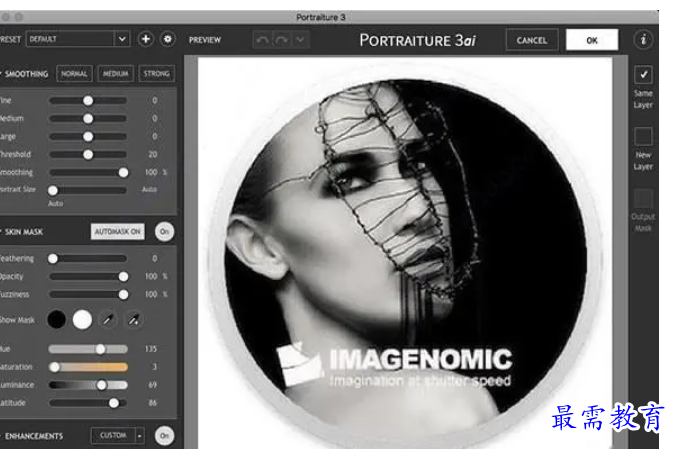This screenshot has height=449, width=673.
Task: Click the plus icon to add preset
Action: click(x=145, y=39)
